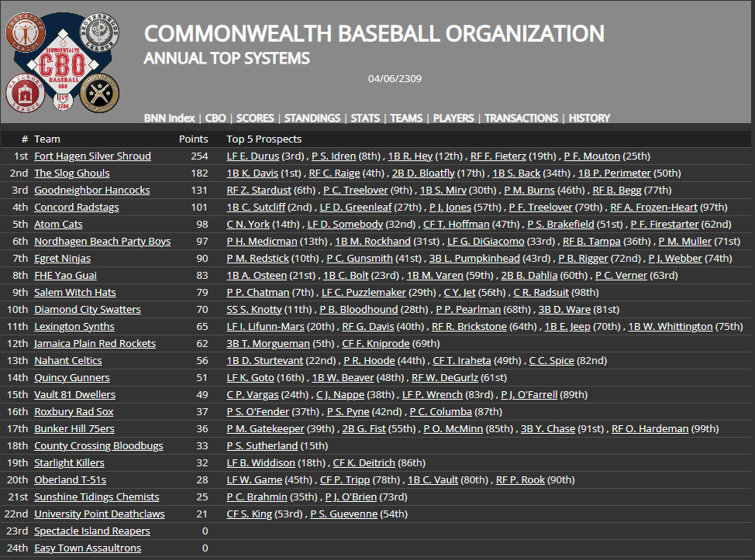View CF S. King prospect page

[249, 514]
